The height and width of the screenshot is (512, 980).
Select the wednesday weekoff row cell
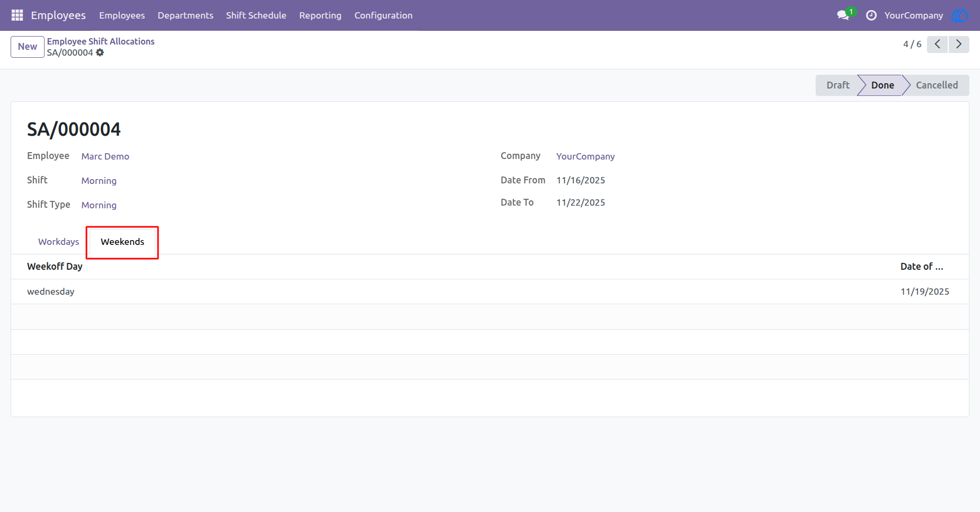pos(51,292)
